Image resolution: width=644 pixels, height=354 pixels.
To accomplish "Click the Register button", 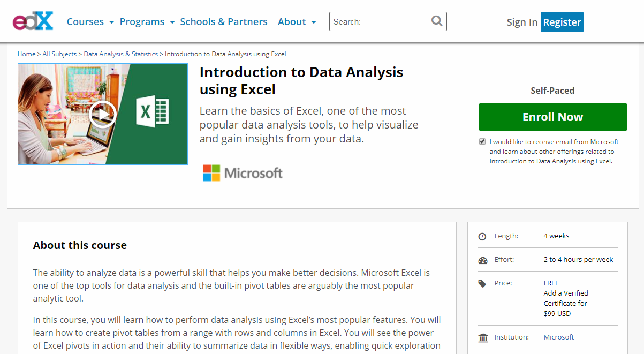I will coord(562,22).
